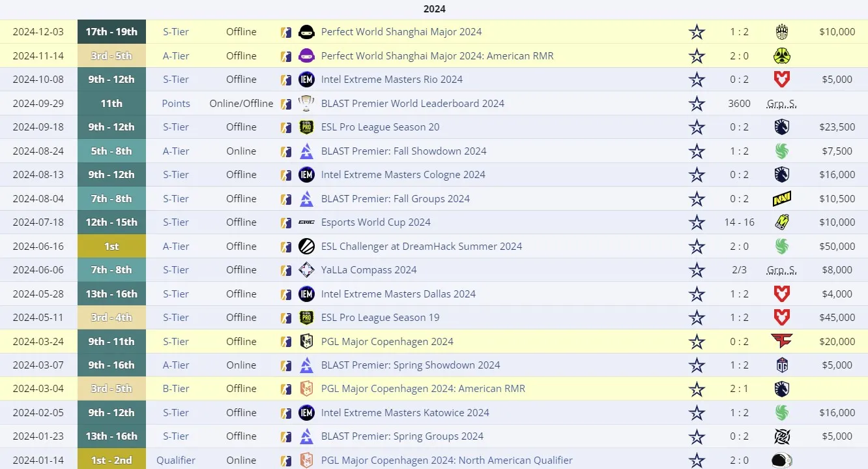The height and width of the screenshot is (469, 868).
Task: Click the $23,500 prize value
Action: [837, 127]
